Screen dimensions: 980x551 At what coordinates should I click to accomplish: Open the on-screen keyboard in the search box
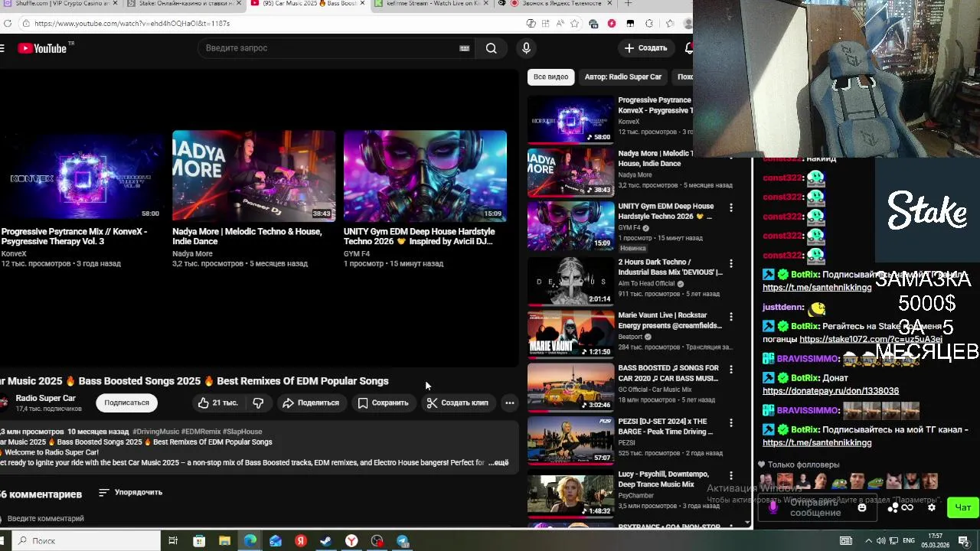pos(464,48)
